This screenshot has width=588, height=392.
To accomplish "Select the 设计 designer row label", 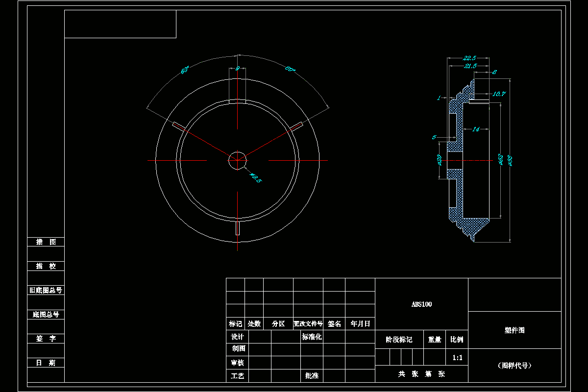I will point(238,337).
